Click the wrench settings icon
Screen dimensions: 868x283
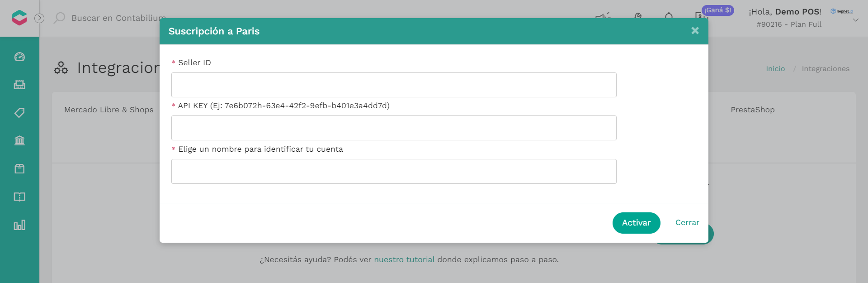(x=637, y=17)
